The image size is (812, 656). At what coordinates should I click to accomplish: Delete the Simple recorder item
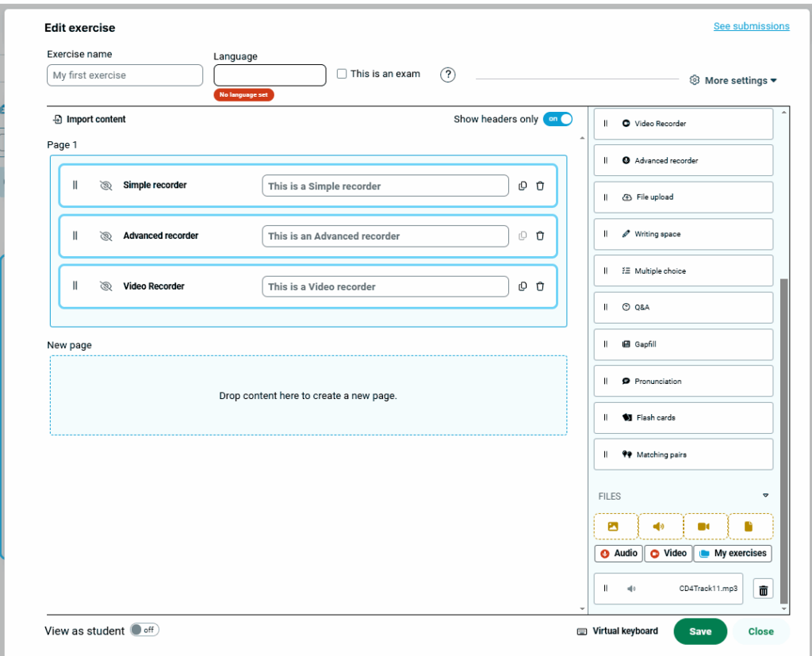click(540, 186)
